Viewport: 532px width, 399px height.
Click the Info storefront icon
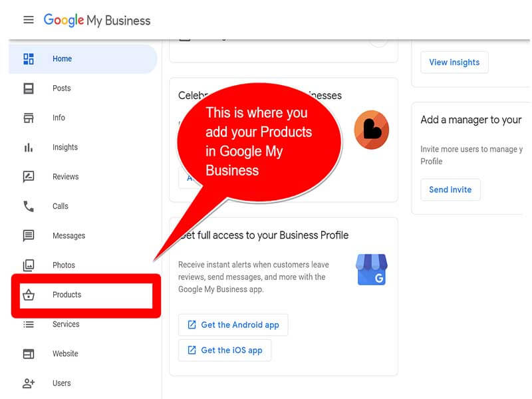(x=29, y=118)
